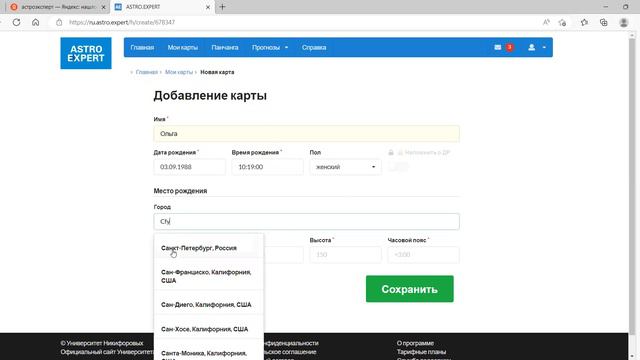This screenshot has width=640, height=360.
Task: Open the user account icon in blue navbar
Action: [x=531, y=47]
